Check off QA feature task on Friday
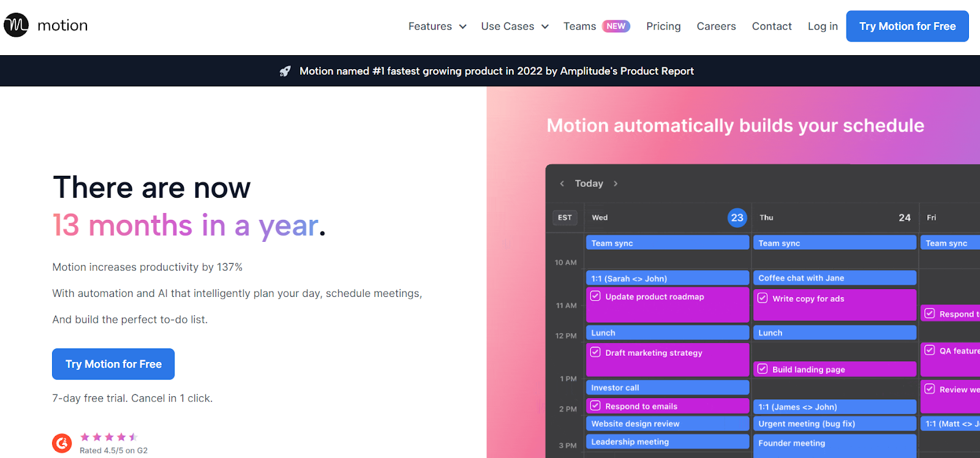This screenshot has height=458, width=980. (930, 350)
